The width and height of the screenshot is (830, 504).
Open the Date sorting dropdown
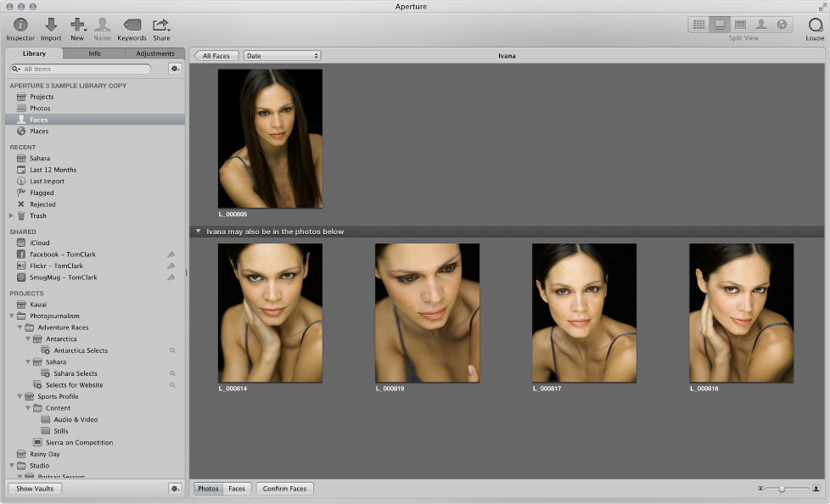(282, 55)
